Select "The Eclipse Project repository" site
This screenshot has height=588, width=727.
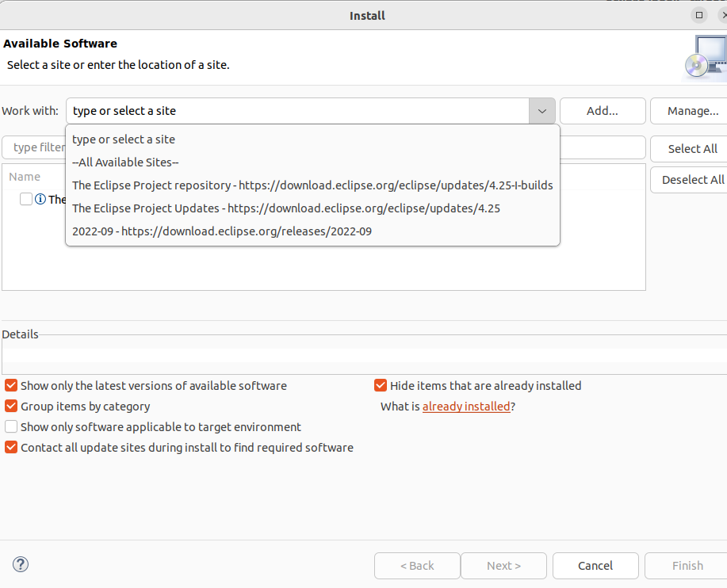(x=312, y=185)
